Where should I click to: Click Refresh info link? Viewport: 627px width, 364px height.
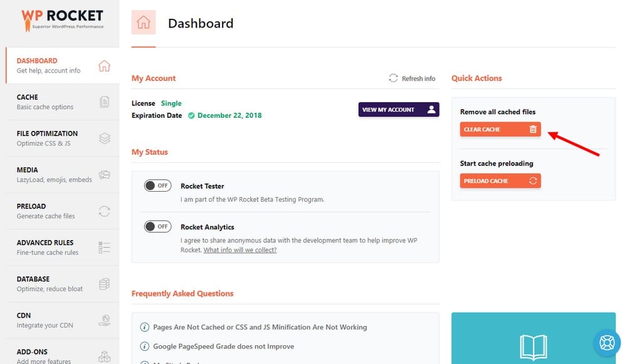coord(412,78)
